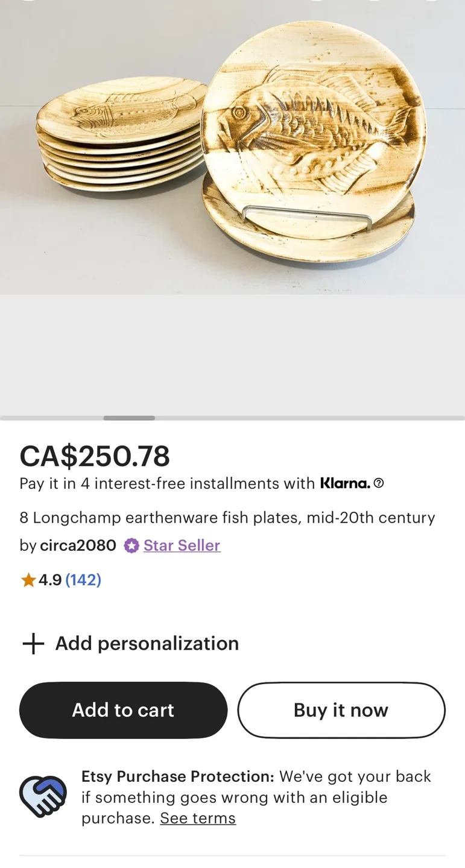The width and height of the screenshot is (465, 868).
Task: Click the stacked fish plates photo
Action: (232, 148)
